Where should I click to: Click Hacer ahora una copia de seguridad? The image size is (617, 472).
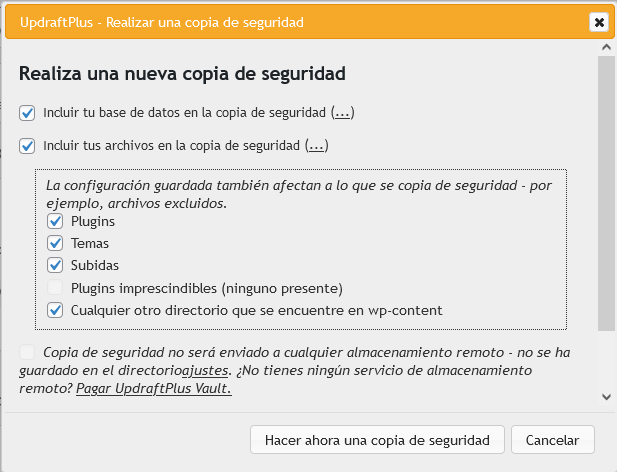click(377, 440)
